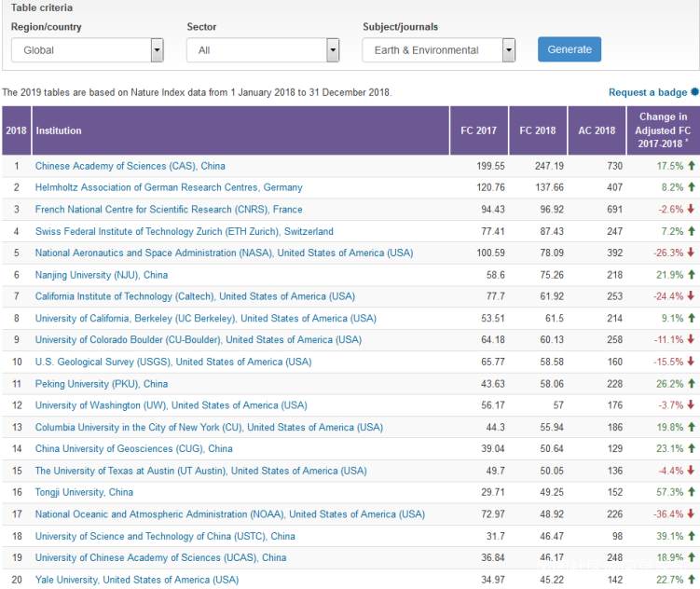
Task: Click the red down arrow for NASA
Action: click(x=692, y=253)
